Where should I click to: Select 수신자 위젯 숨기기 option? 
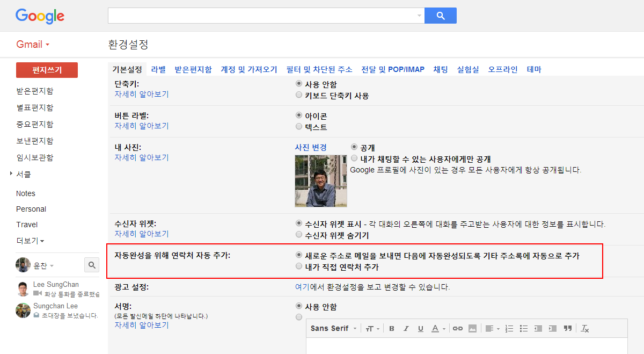click(299, 235)
